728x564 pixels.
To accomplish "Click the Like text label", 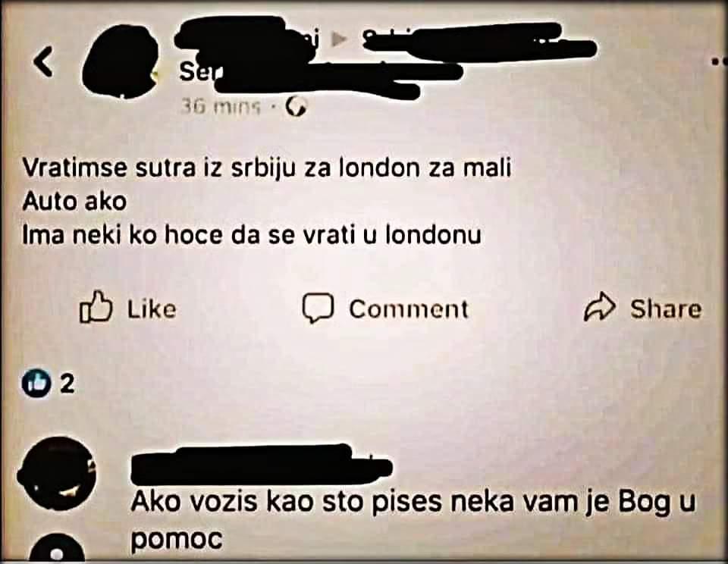I will (152, 309).
